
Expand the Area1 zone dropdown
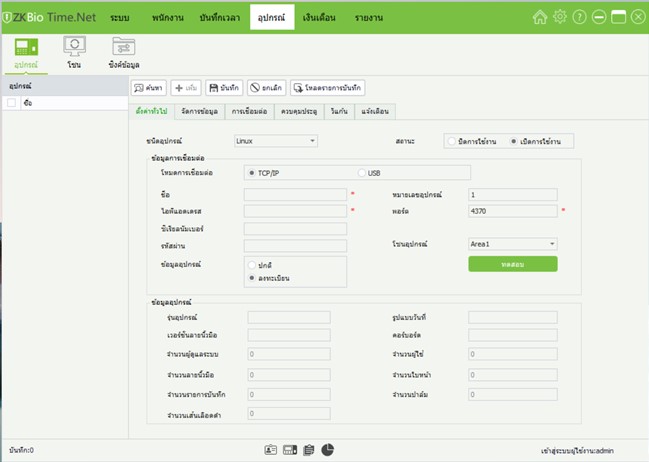pos(512,243)
